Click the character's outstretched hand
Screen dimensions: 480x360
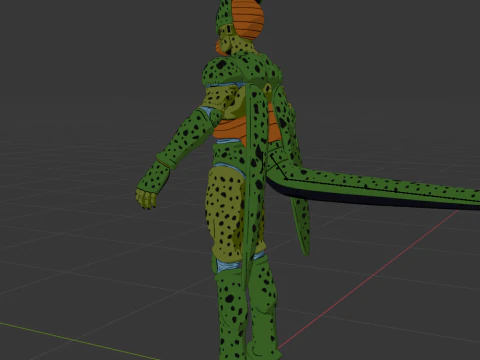[146, 199]
